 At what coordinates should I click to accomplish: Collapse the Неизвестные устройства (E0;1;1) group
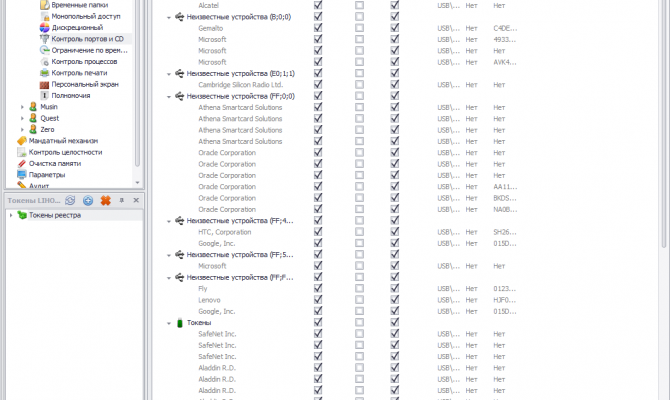pos(169,74)
